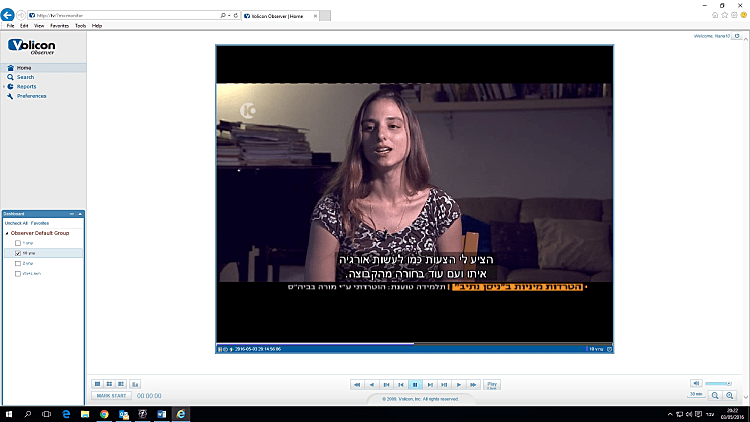Select the single player layout icon
The image size is (750, 422).
[x=98, y=383]
